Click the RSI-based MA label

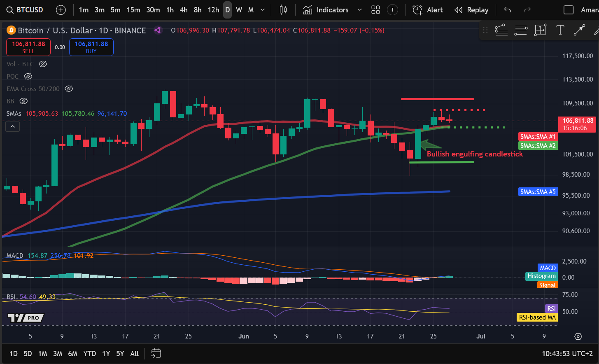(537, 317)
